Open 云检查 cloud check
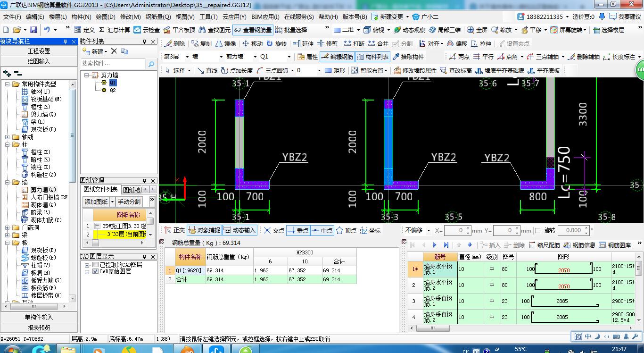 click(147, 30)
